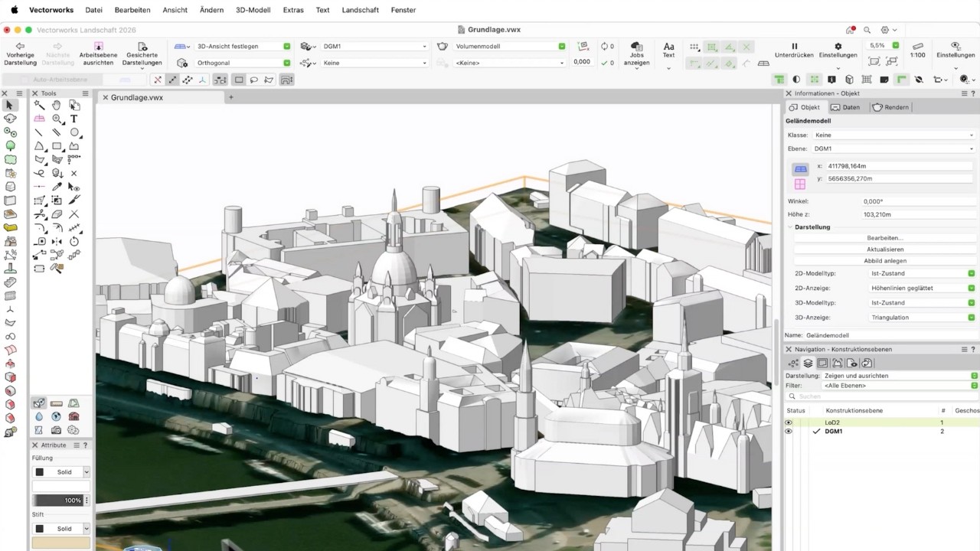Open the Klasse dropdown showing Keine
The image size is (980, 551).
(x=893, y=135)
